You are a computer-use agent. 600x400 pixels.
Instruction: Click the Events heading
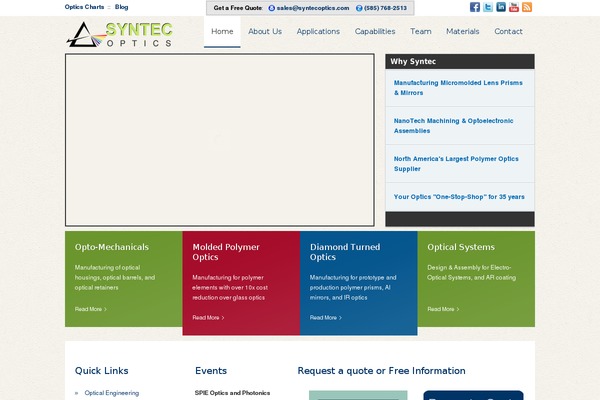(211, 371)
